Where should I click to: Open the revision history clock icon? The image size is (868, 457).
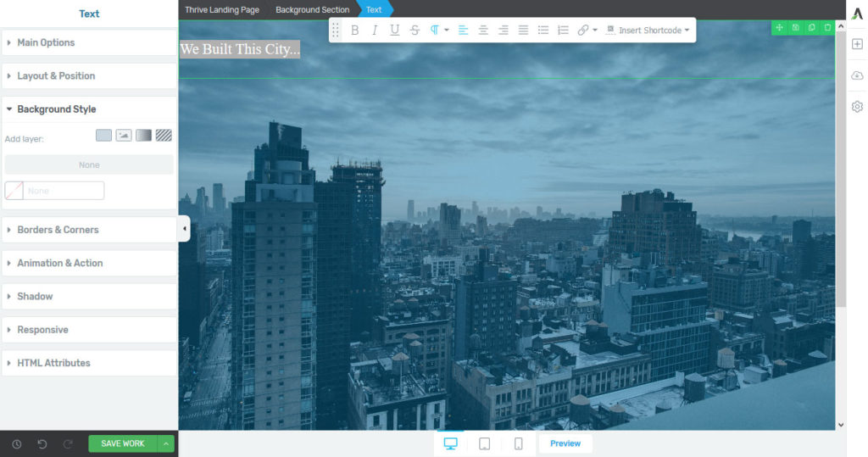pos(17,444)
